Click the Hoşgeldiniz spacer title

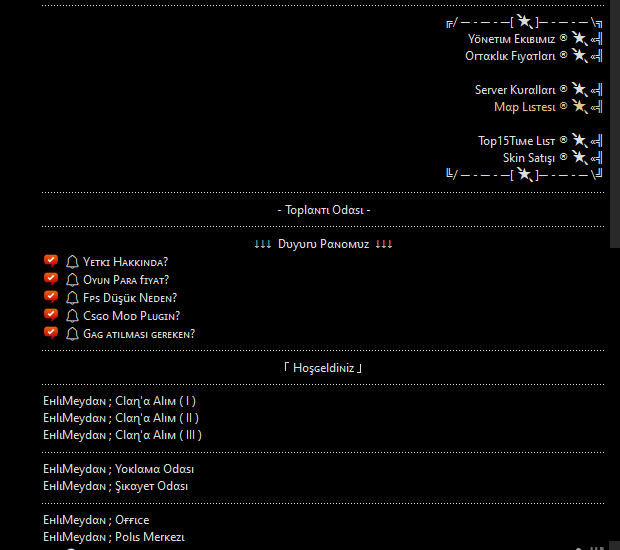[x=323, y=368]
